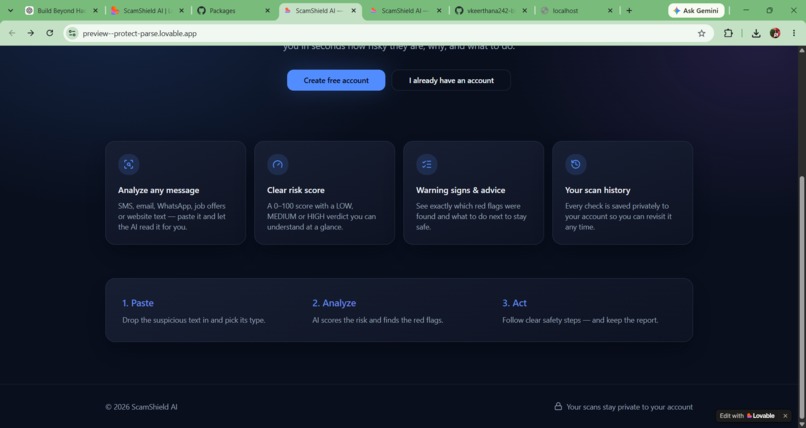
Task: Click the GitHub favicon on Packages tab
Action: pos(202,10)
